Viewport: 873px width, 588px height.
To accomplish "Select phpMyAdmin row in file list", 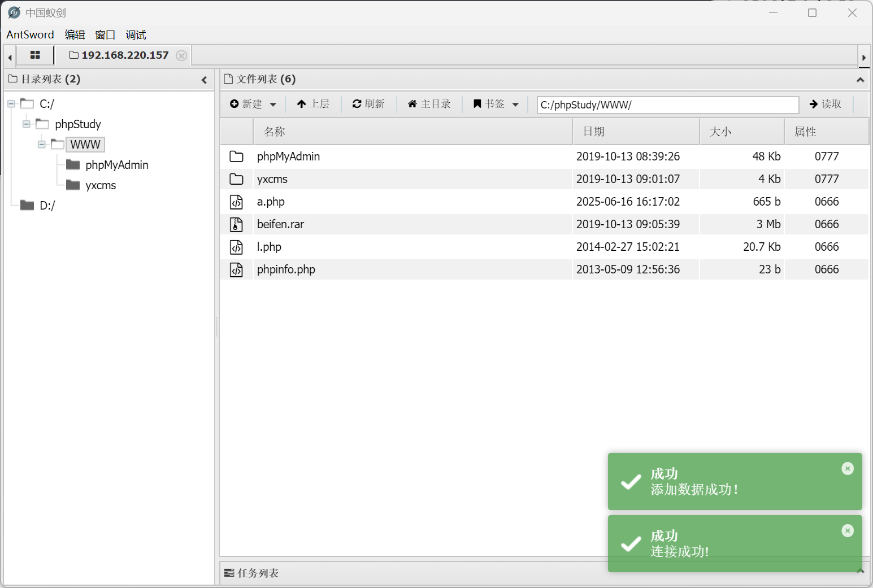I will pos(544,156).
